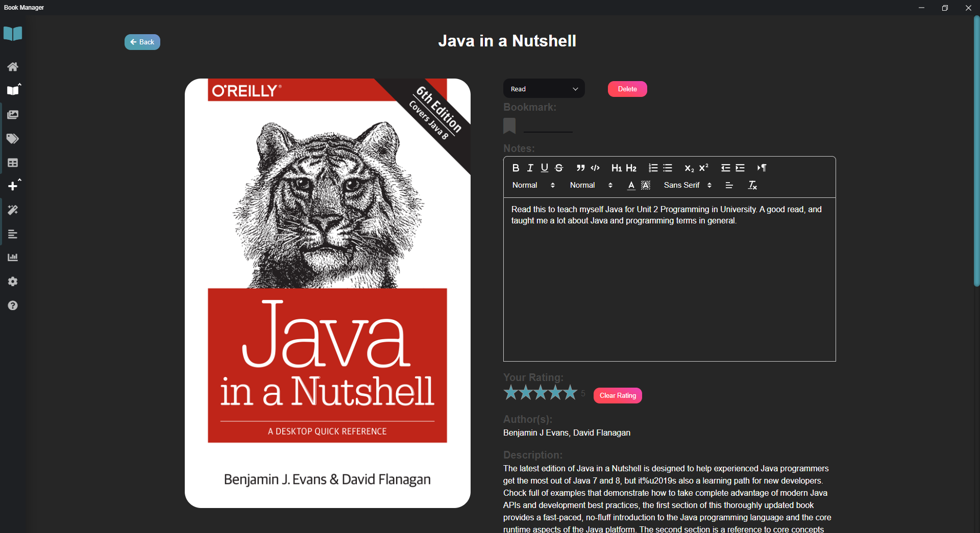This screenshot has height=533, width=980.
Task: Toggle underline formatting in notes toolbar
Action: 545,168
